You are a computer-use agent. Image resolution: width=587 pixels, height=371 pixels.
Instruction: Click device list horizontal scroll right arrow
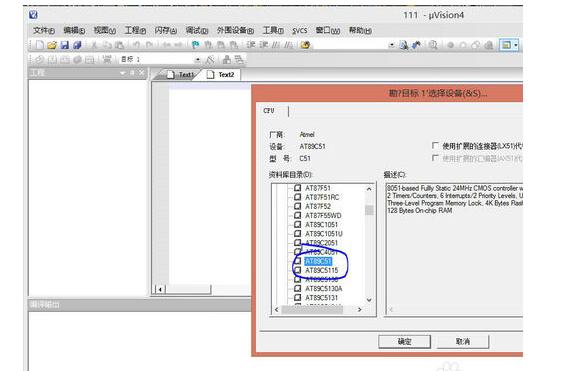tap(359, 309)
